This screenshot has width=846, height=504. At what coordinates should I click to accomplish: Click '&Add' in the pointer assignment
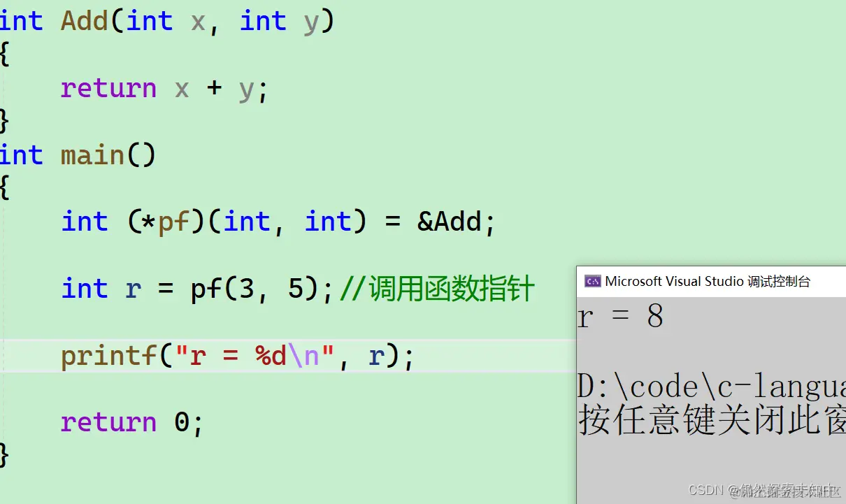(450, 222)
